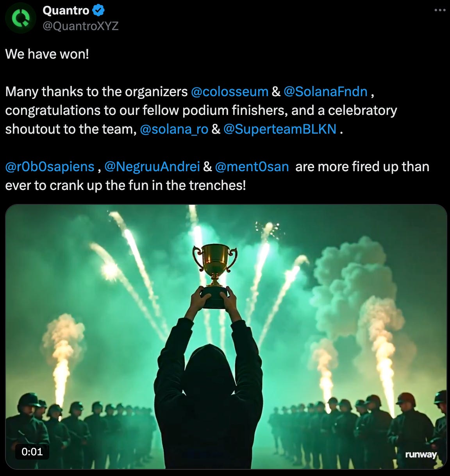Click the Quantro profile avatar
The width and height of the screenshot is (450, 476).
[x=20, y=18]
